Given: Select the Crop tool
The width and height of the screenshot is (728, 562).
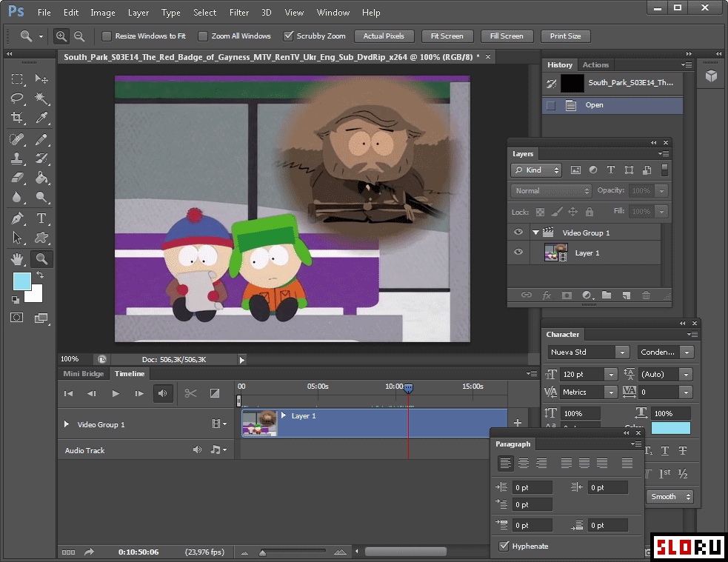Looking at the screenshot, I should coord(17,118).
